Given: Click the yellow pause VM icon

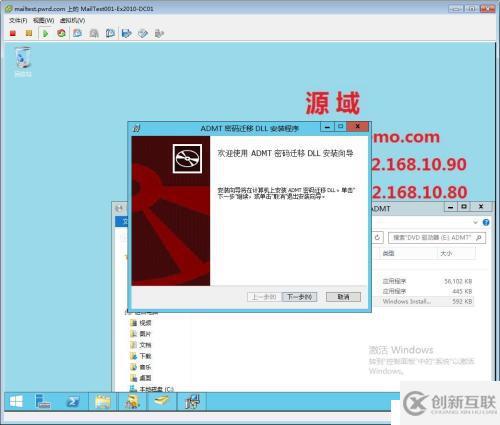Looking at the screenshot, I should point(29,33).
